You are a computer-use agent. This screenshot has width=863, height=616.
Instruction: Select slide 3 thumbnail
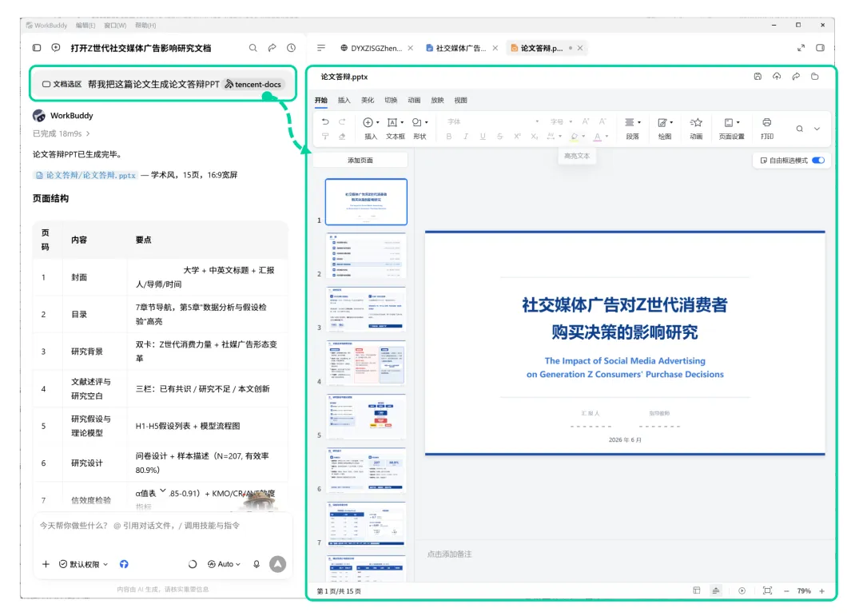pyautogui.click(x=366, y=309)
